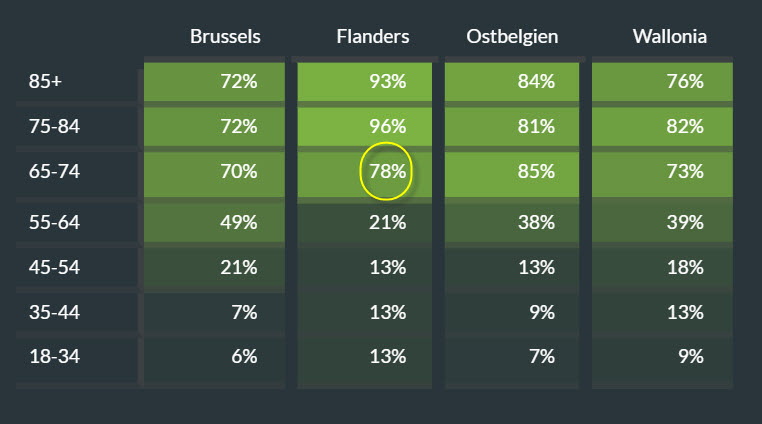The width and height of the screenshot is (762, 424).
Task: Click the Wallonia column header
Action: coord(669,37)
